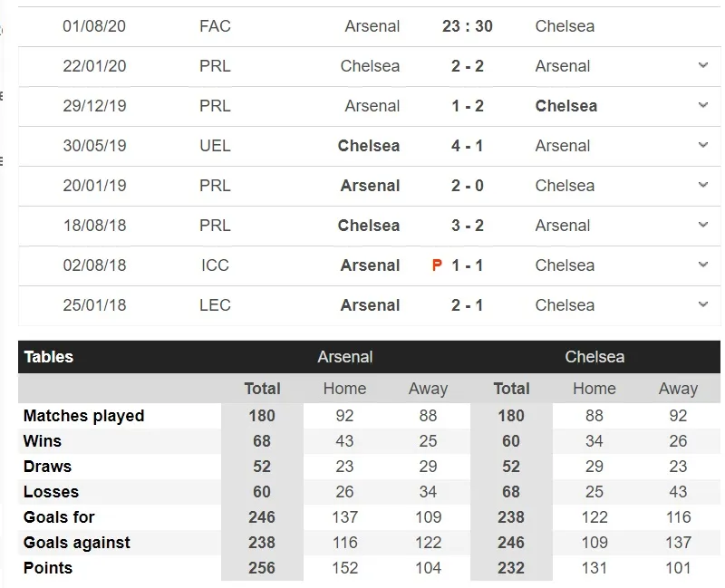Click the Tables section header
725x588 pixels.
click(x=48, y=357)
